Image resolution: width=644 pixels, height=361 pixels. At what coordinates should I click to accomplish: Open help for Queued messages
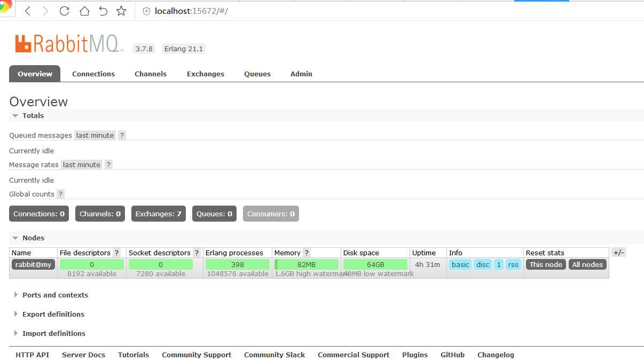122,136
